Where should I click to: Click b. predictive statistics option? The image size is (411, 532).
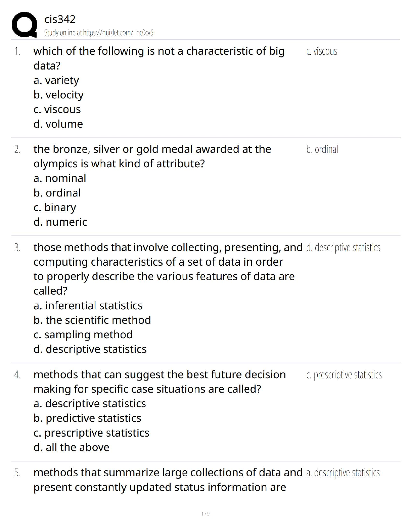[87, 418]
